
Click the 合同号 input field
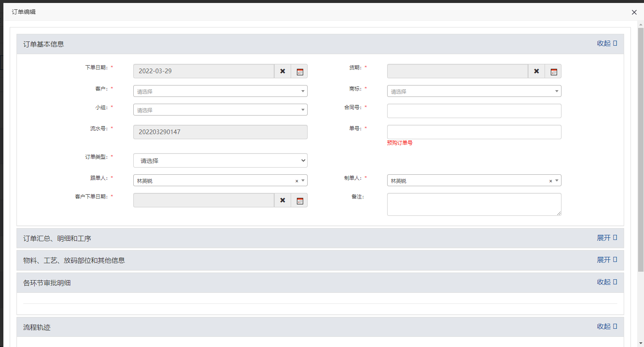click(474, 111)
